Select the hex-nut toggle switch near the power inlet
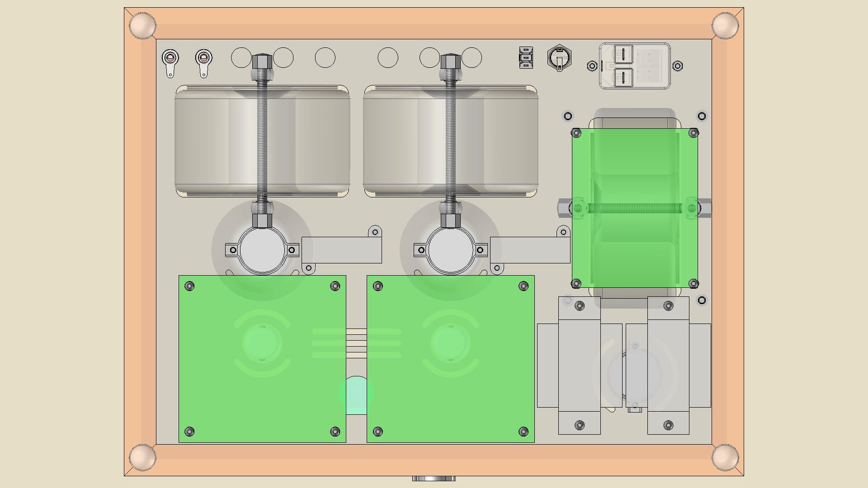 (x=559, y=58)
